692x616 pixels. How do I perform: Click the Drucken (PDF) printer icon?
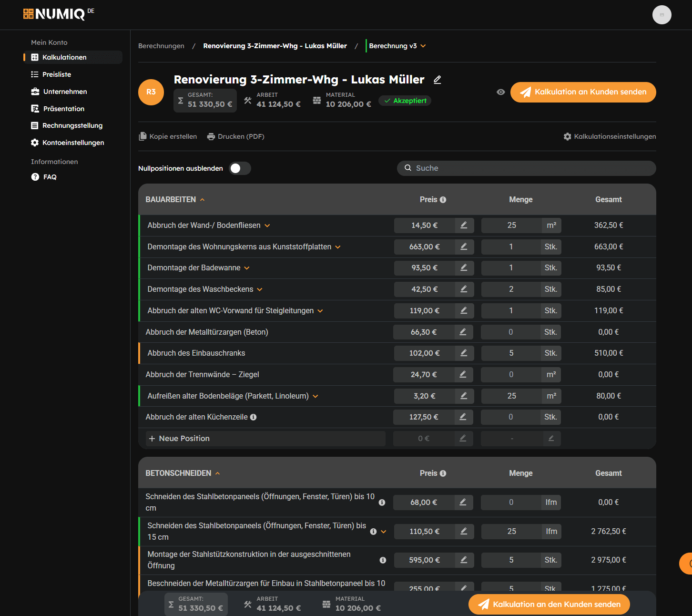[x=211, y=137]
